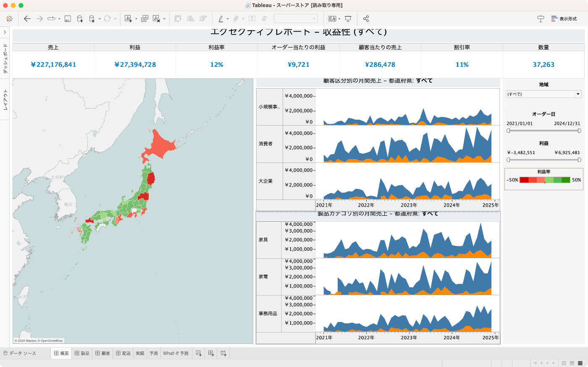Open pause auto updates dropdown arrow
This screenshot has height=367, width=588.
(100, 19)
